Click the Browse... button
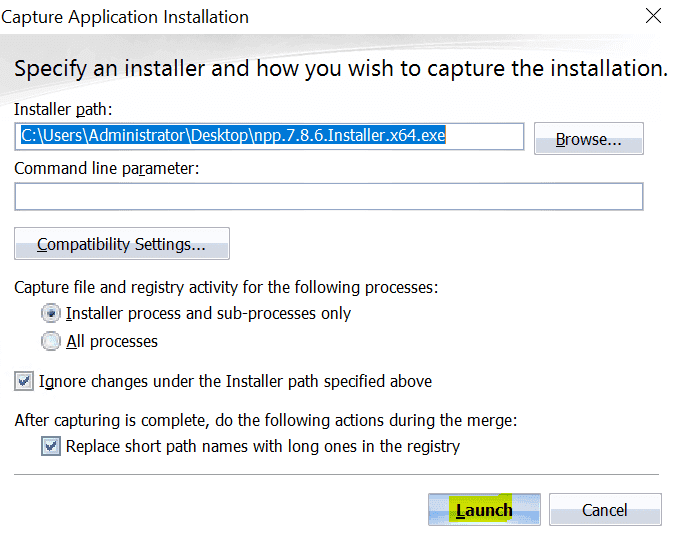Viewport: 678px width, 541px height. [x=588, y=139]
